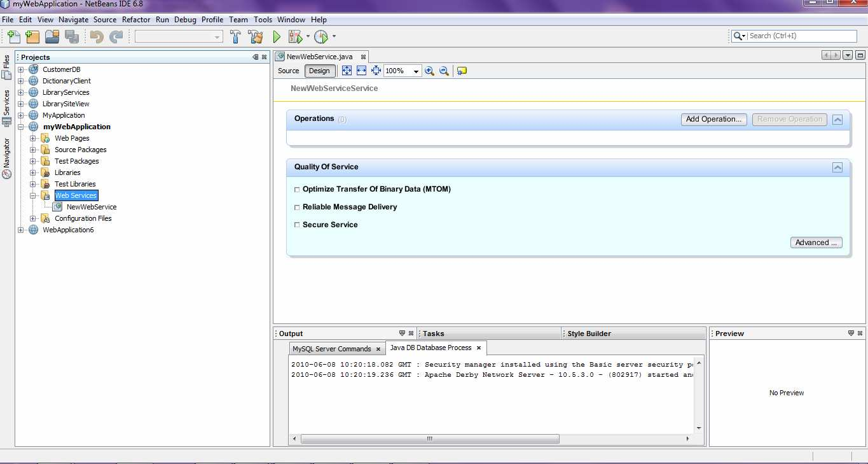This screenshot has height=464, width=868.
Task: Open the Debug Main Project dropdown arrow
Action: [308, 37]
